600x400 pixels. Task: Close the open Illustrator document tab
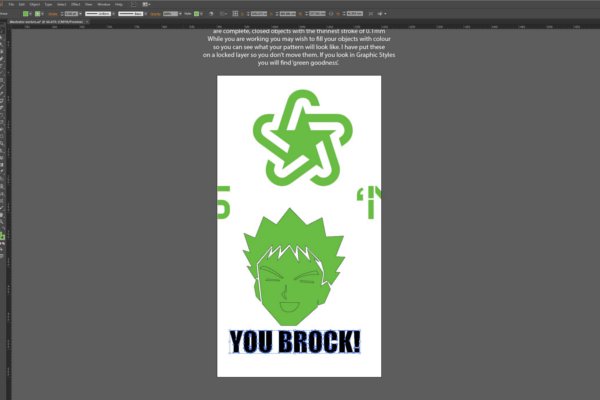pos(87,22)
